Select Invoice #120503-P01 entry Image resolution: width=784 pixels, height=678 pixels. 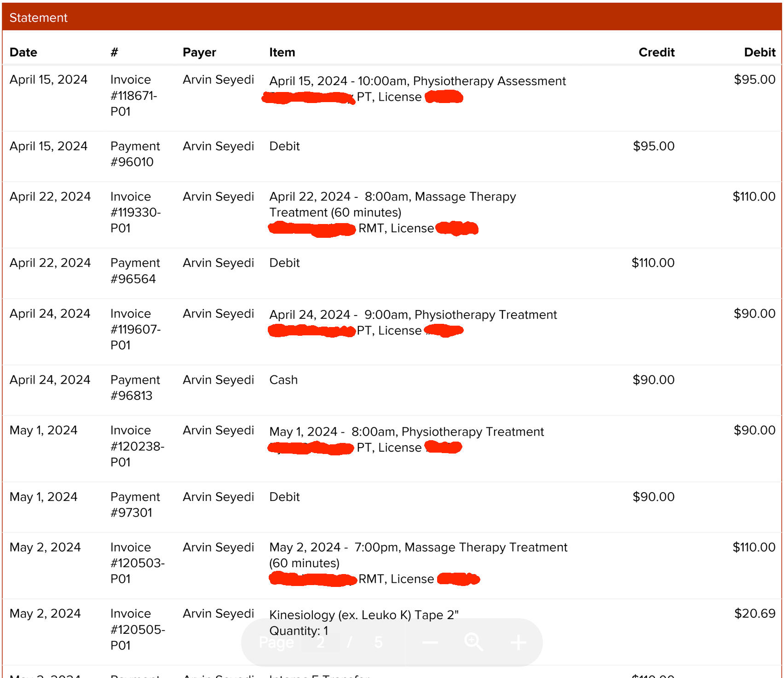[x=137, y=563]
